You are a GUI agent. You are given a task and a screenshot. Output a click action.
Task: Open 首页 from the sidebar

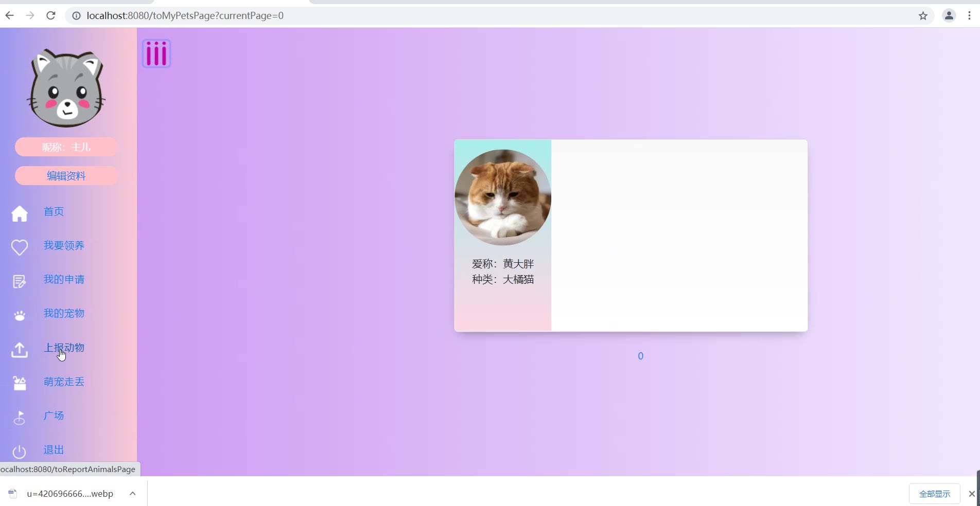coord(54,211)
